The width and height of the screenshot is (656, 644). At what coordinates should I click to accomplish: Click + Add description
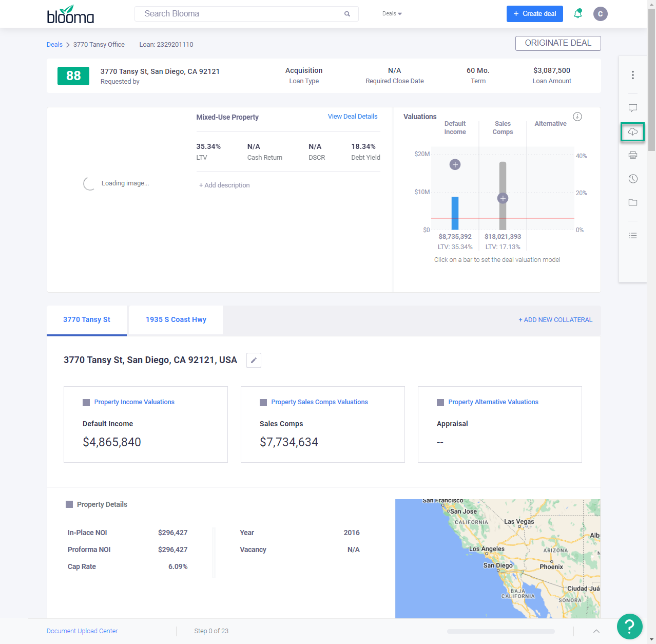point(224,185)
